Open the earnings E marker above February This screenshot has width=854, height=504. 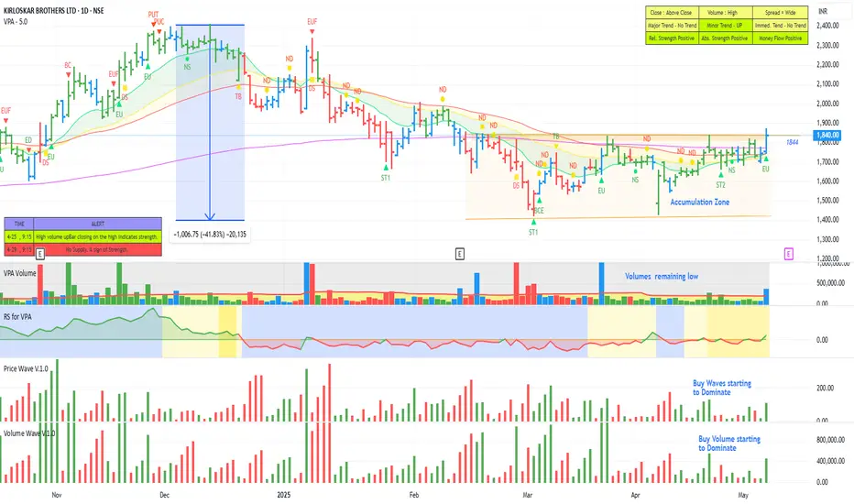460,254
